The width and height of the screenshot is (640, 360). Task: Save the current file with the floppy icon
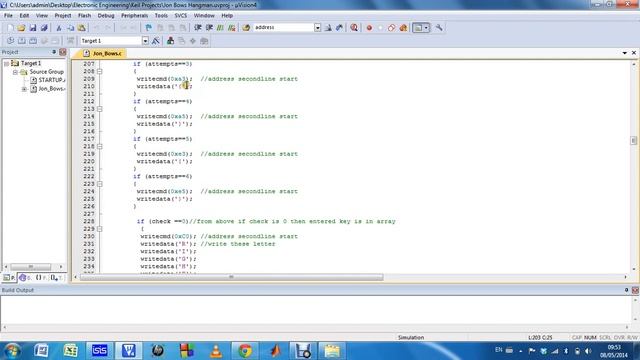tap(33, 28)
